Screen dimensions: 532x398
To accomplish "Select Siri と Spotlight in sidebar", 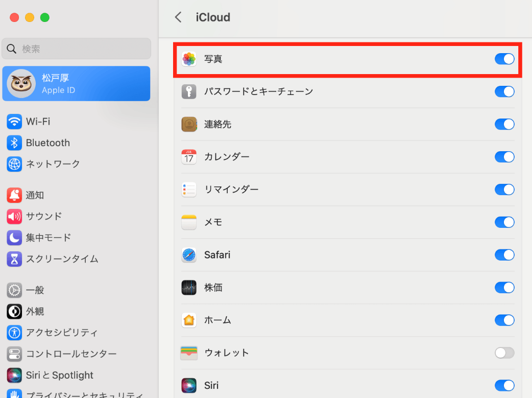I will (x=59, y=375).
